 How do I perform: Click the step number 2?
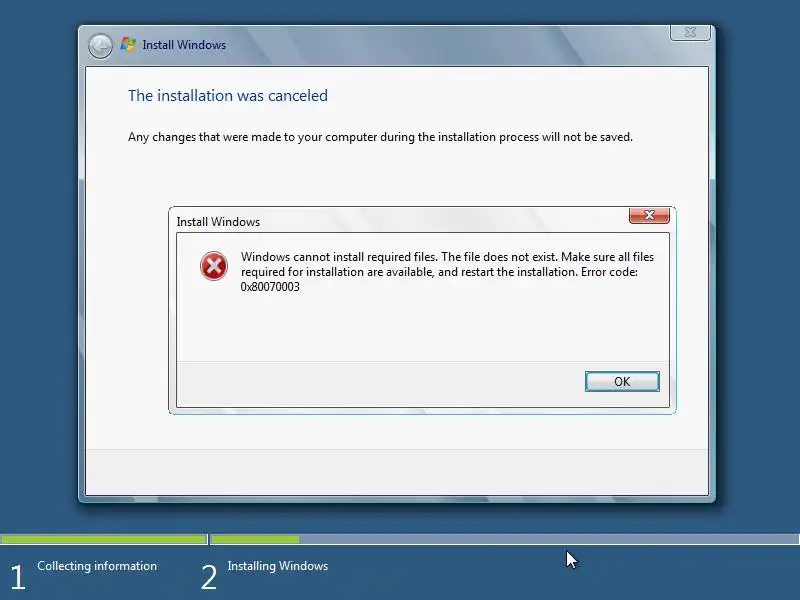tap(209, 578)
